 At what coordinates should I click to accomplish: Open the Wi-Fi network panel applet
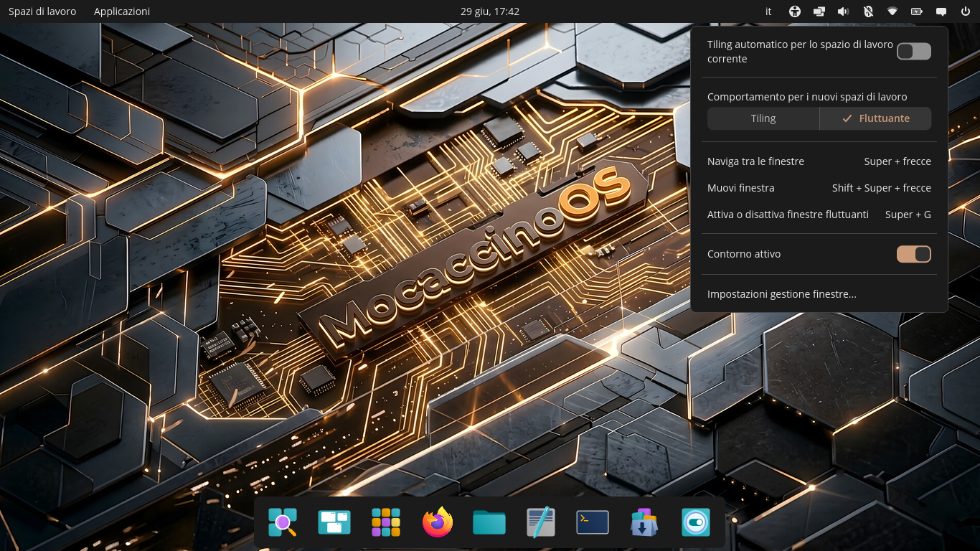pos(892,11)
